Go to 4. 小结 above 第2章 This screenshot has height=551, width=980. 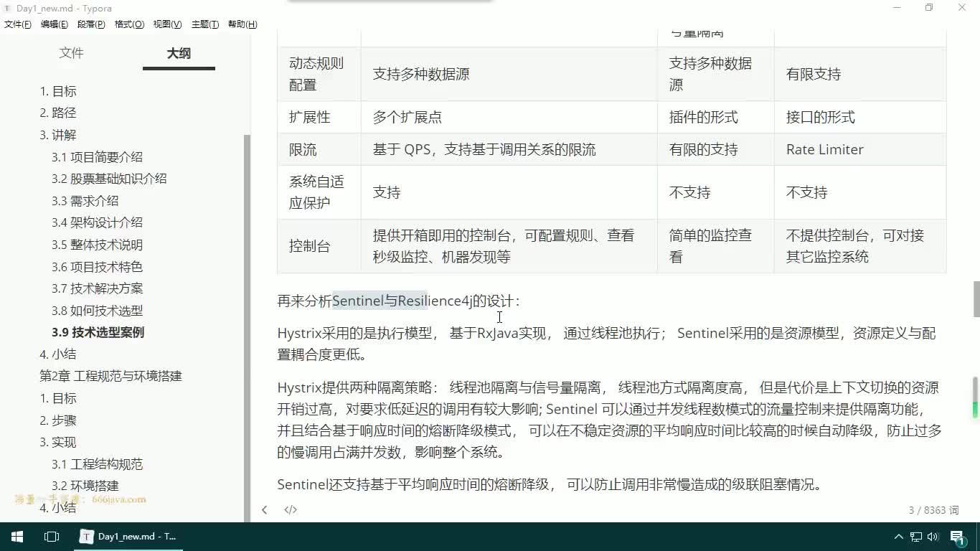[58, 354]
